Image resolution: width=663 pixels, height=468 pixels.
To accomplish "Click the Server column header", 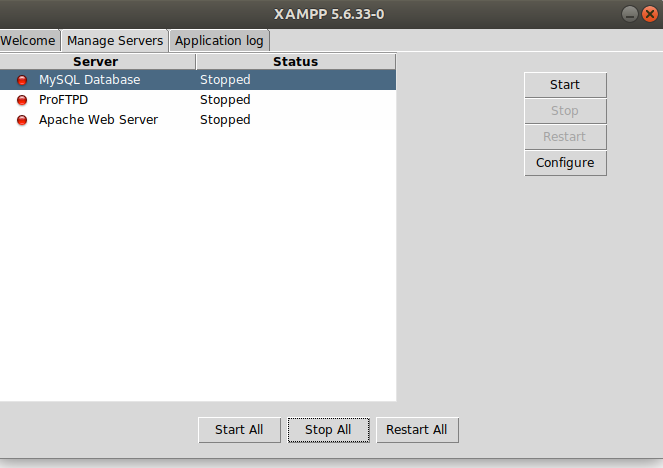I will 97,62.
